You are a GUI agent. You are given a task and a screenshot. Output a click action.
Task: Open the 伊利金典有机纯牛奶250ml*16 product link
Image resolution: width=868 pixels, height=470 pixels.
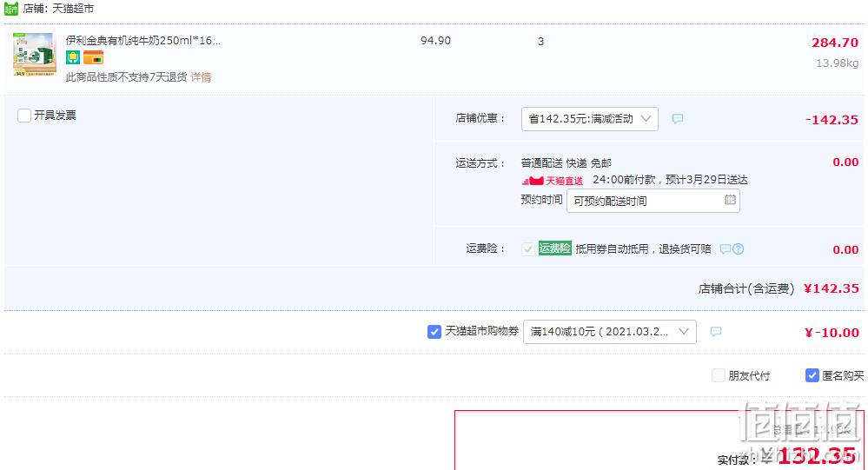point(142,41)
